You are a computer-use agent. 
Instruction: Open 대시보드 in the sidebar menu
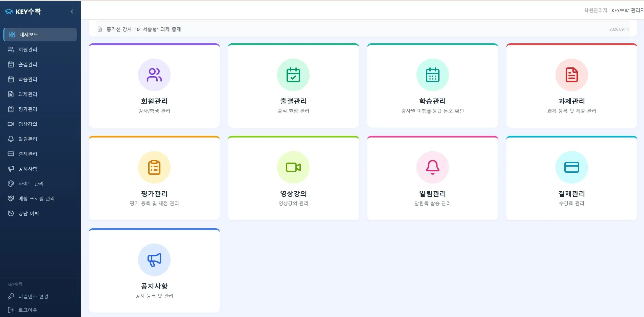coord(40,35)
